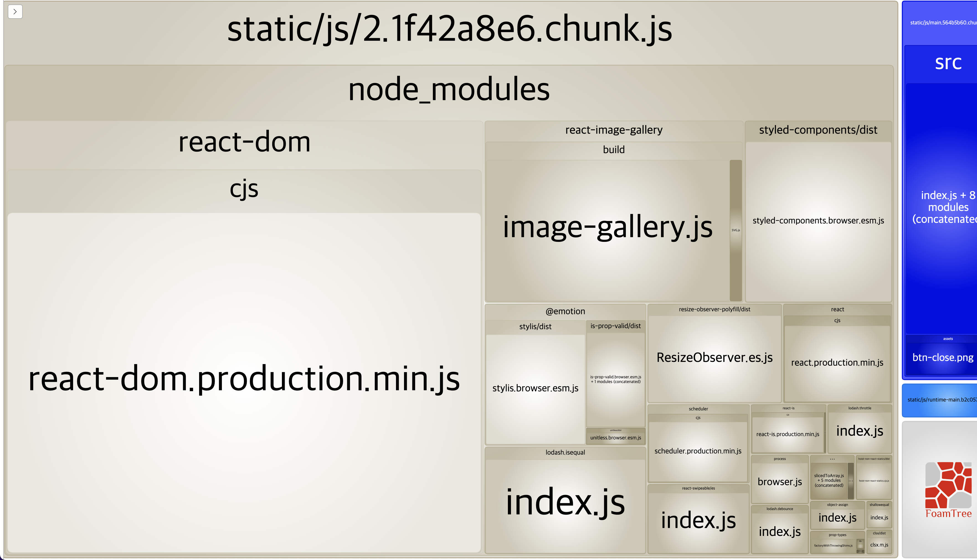Click the node_modules group header
Viewport: 977px width, 560px height.
[x=449, y=90]
